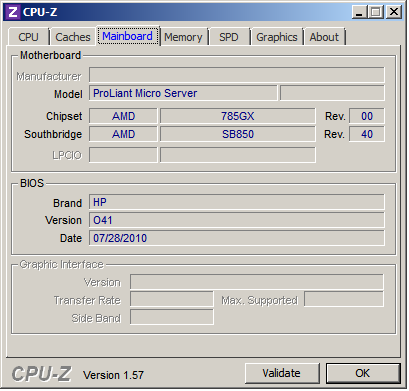Click the Validate button
Viewport: 409px width, 391px height.
282,373
